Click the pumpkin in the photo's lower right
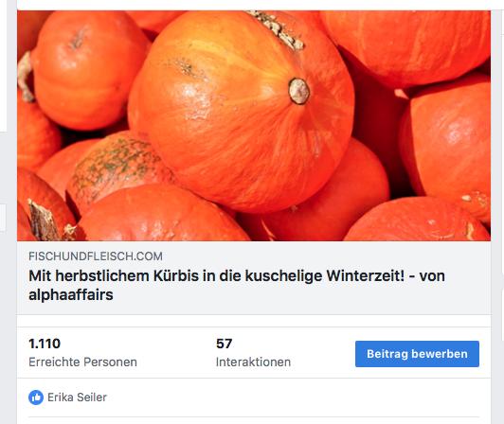 [x=418, y=221]
